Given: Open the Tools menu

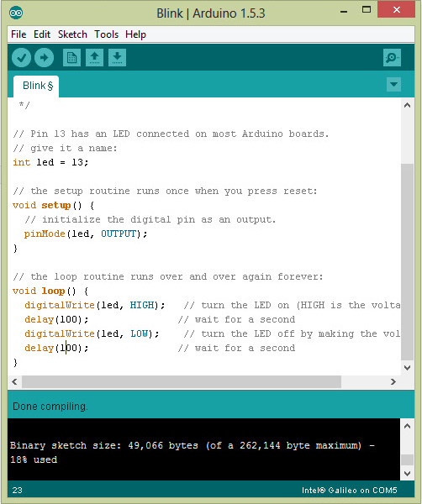Looking at the screenshot, I should 106,34.
